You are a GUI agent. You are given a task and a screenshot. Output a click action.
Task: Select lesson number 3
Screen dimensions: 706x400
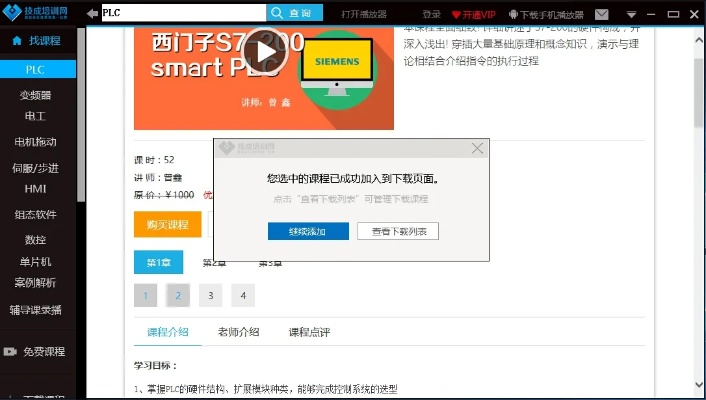pos(210,295)
